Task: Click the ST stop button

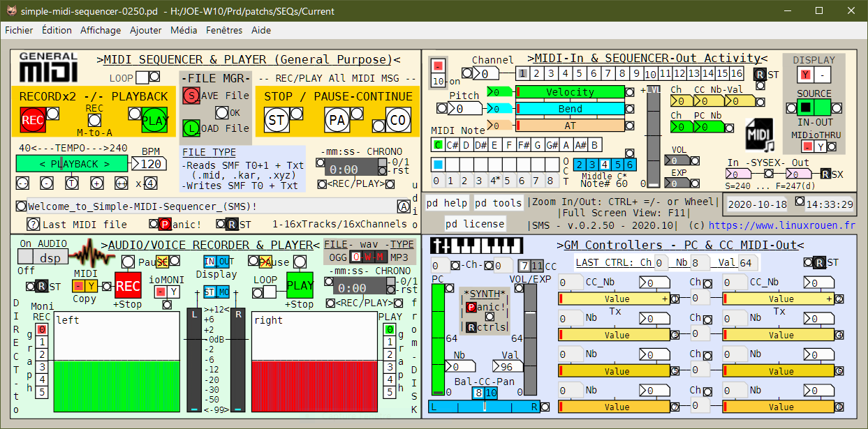Action: tap(277, 120)
